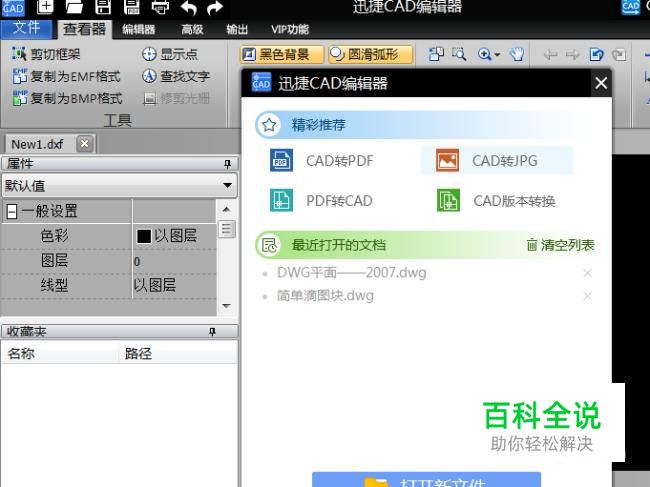Image resolution: width=650 pixels, height=487 pixels.
Task: Click the properties scrollbar up arrow
Action: click(x=226, y=209)
